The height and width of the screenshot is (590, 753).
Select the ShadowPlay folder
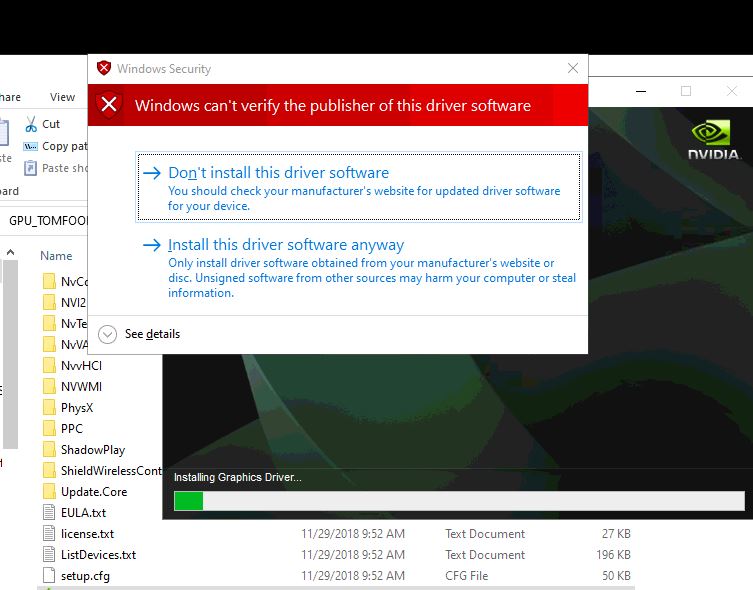click(x=93, y=450)
